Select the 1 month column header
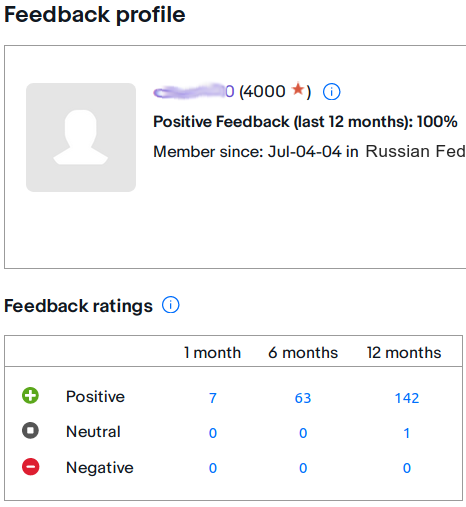Image resolution: width=466 pixels, height=507 pixels. point(212,353)
